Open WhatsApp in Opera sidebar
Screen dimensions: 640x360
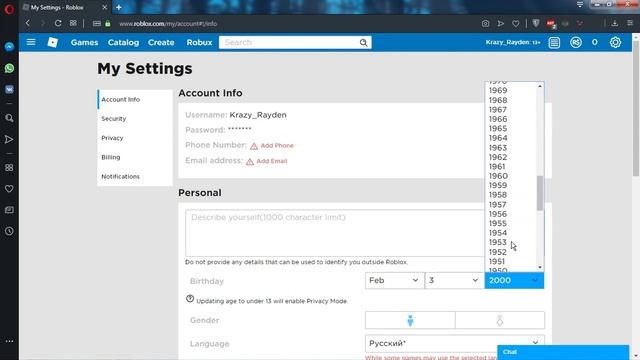(x=9, y=68)
